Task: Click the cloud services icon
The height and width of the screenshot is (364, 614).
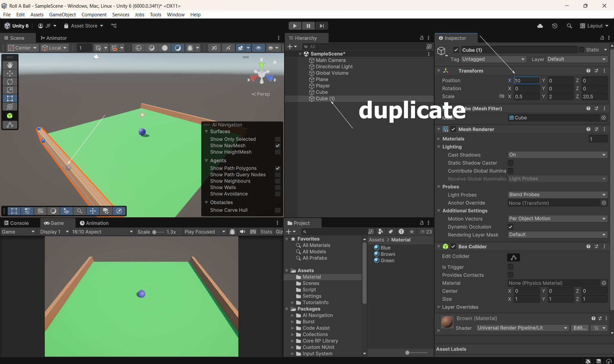Action: pyautogui.click(x=540, y=26)
